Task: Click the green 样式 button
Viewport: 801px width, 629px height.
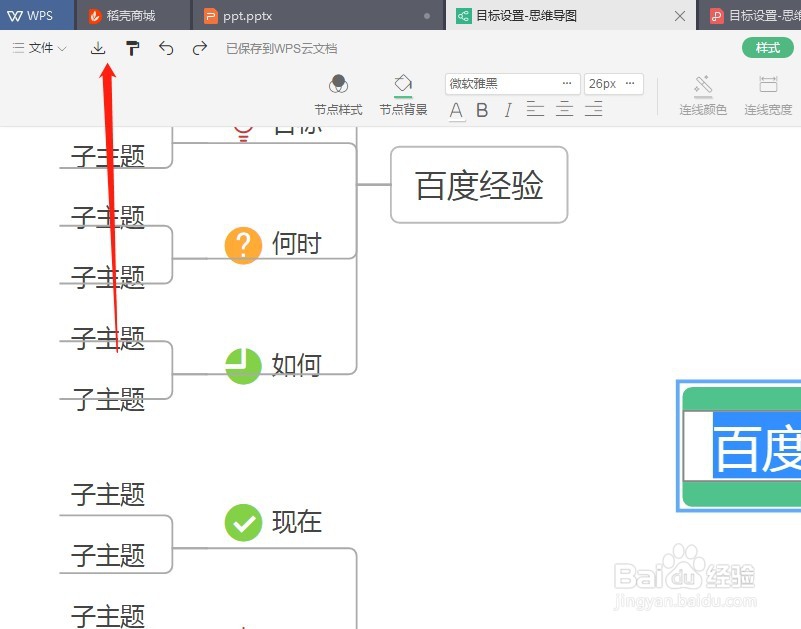Action: (768, 48)
